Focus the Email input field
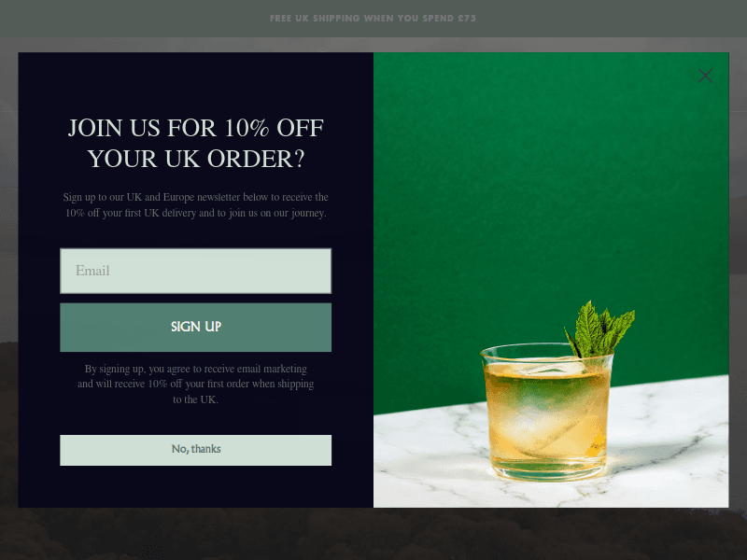 195,271
